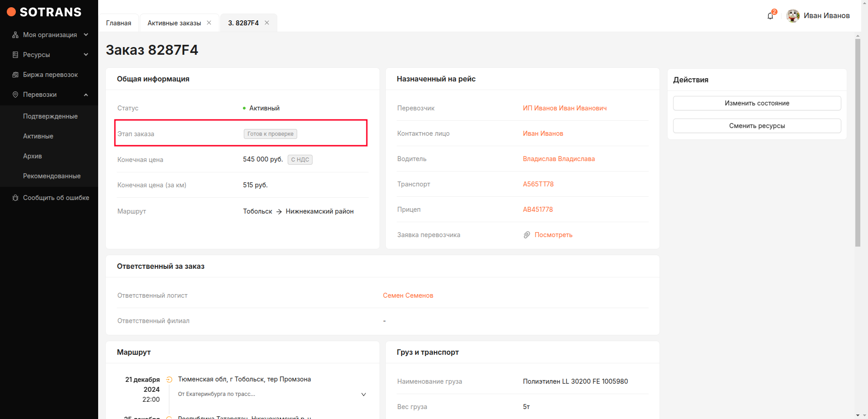Expand the Тобольск route point details
This screenshot has width=868, height=419.
(363, 395)
